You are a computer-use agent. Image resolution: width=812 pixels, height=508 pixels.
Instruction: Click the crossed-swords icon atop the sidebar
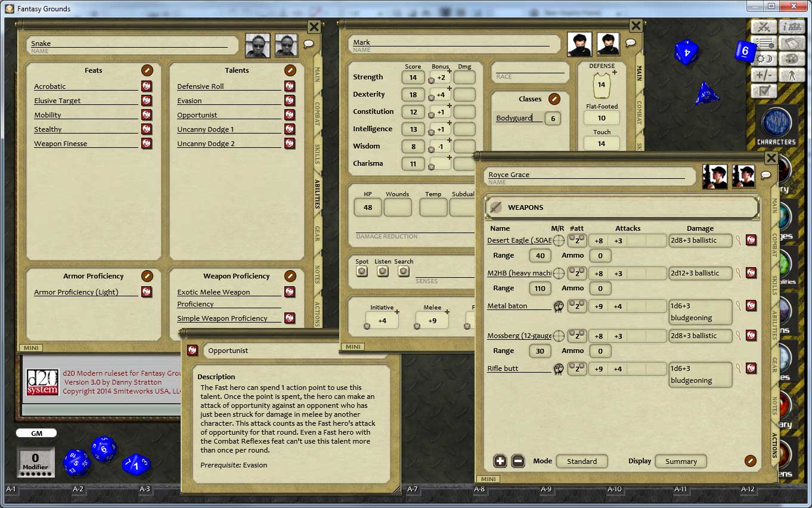[x=765, y=27]
